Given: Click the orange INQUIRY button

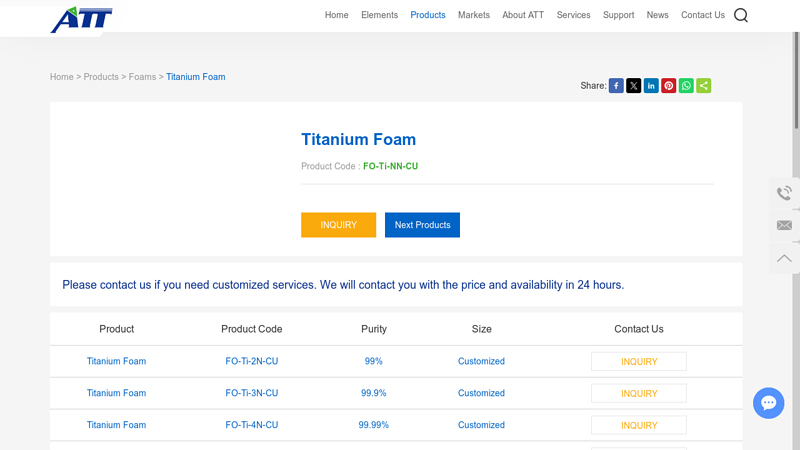Looking at the screenshot, I should tap(338, 225).
